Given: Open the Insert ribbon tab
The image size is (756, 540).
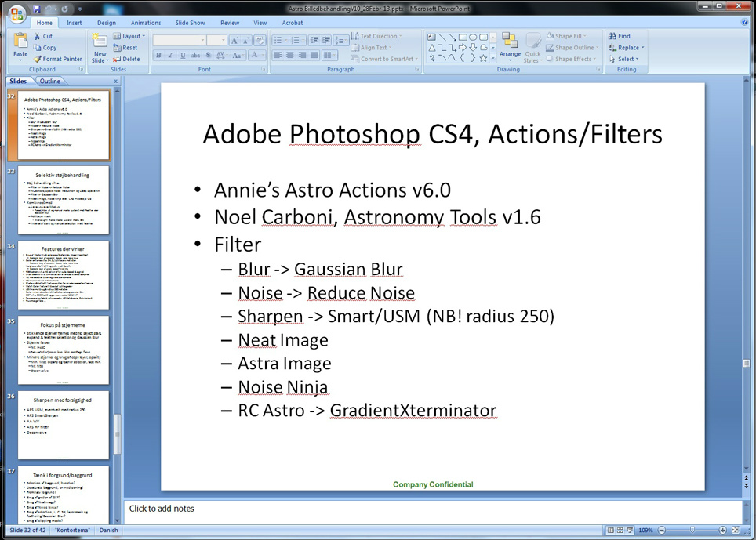Looking at the screenshot, I should [x=74, y=23].
